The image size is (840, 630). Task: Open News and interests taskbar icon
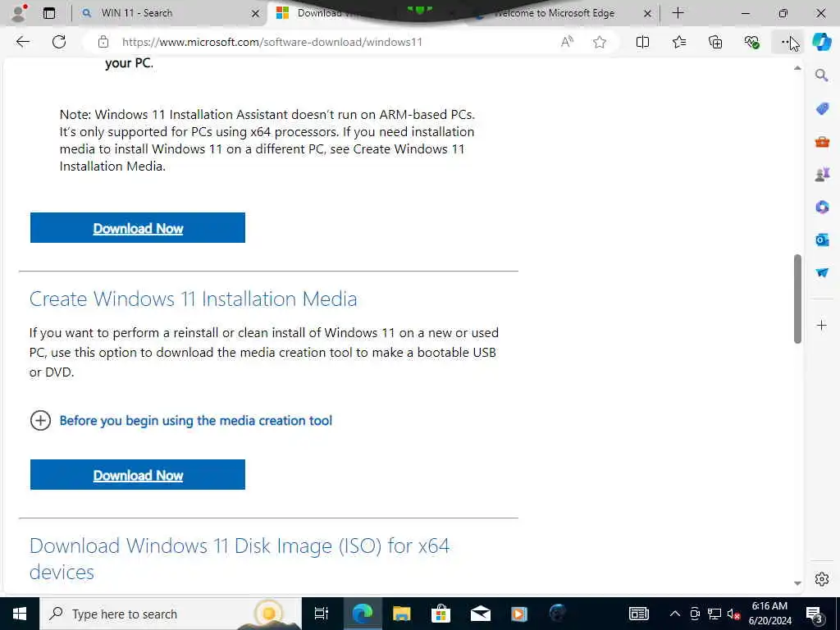coord(638,614)
